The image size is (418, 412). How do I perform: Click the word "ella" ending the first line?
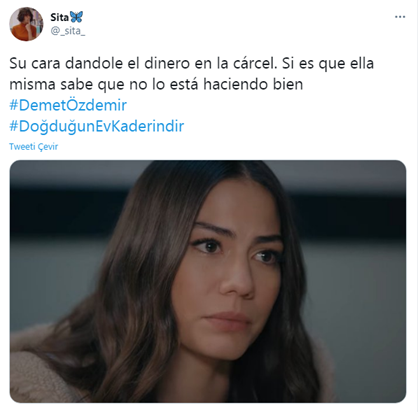pyautogui.click(x=362, y=63)
